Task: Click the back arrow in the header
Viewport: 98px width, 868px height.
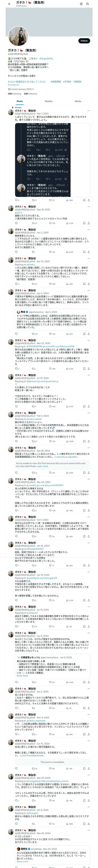Action: [x=9, y=4]
